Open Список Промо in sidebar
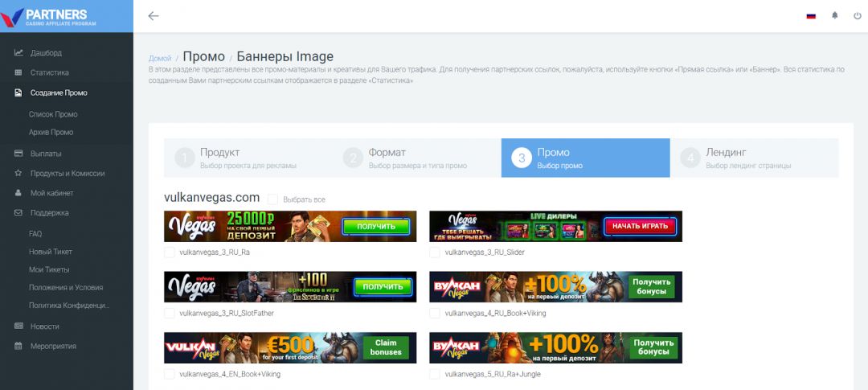 click(53, 114)
